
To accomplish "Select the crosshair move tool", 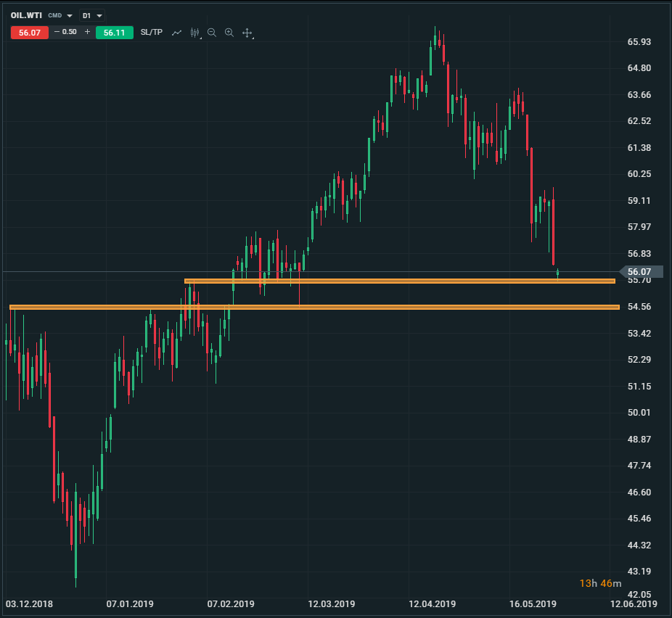I will tap(247, 33).
